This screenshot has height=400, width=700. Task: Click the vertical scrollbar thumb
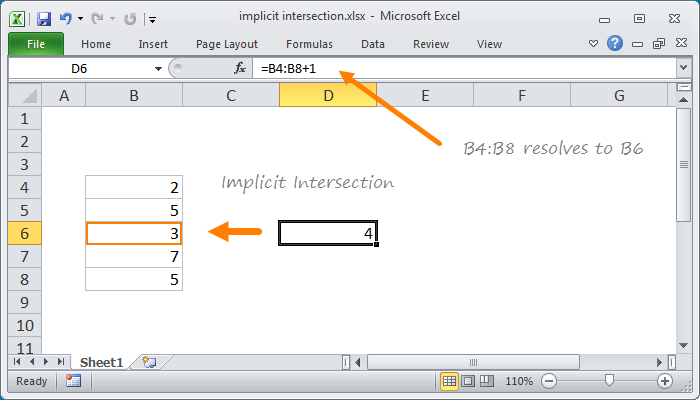[683, 165]
